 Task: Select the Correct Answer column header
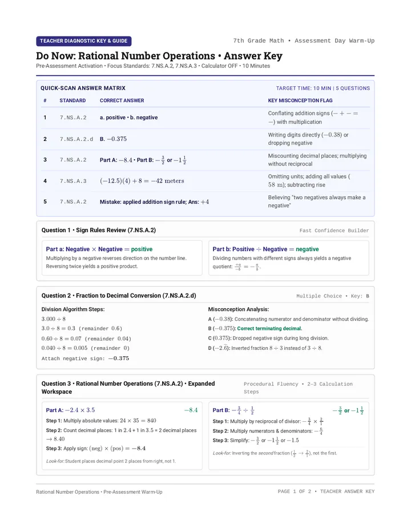click(x=122, y=100)
